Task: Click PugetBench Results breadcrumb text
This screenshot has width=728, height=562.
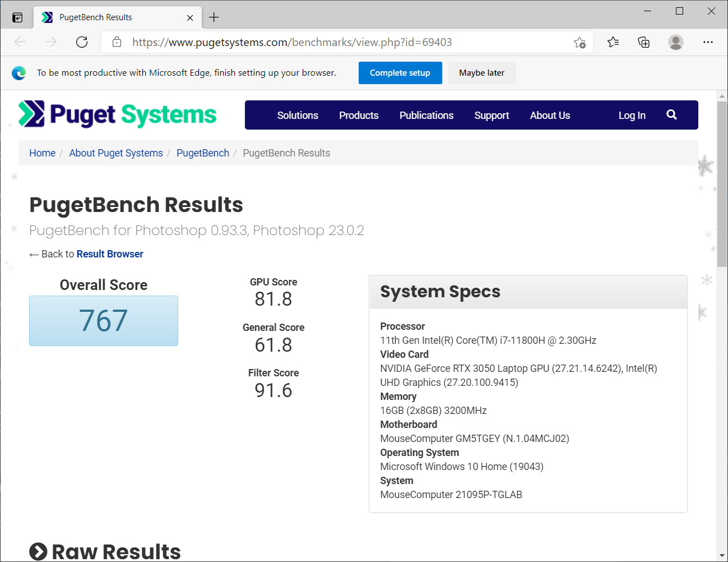Action: 286,153
